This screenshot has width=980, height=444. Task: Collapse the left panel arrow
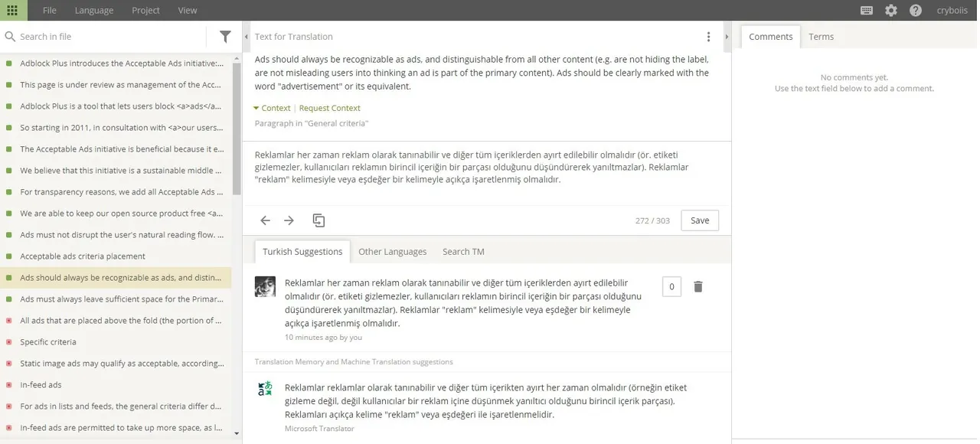point(247,37)
